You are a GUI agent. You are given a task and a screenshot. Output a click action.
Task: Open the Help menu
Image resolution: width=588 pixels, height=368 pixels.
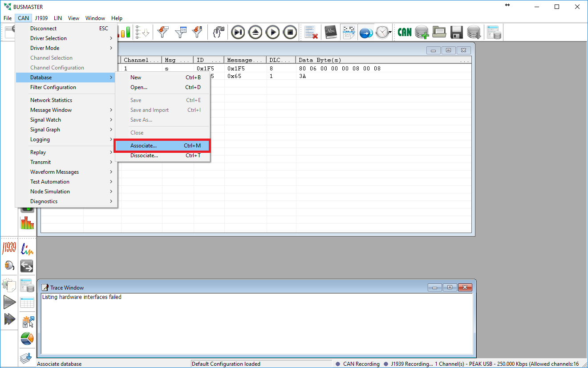(117, 18)
